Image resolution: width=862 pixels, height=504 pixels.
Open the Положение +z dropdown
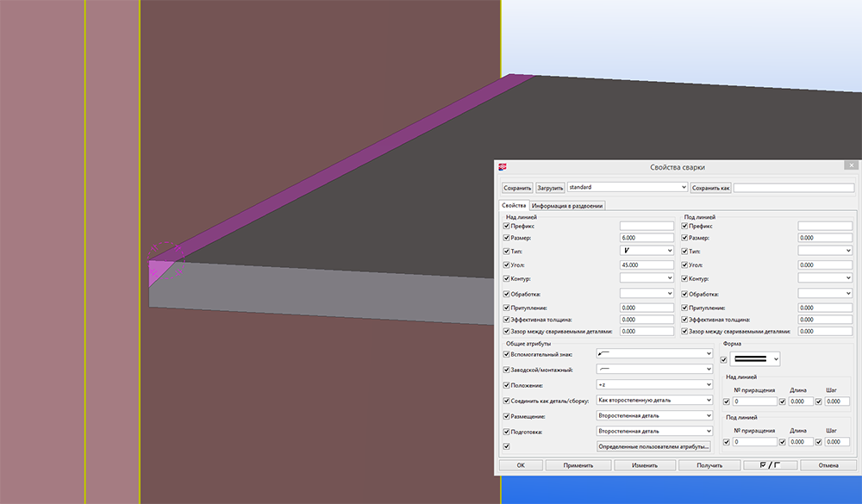(x=653, y=385)
